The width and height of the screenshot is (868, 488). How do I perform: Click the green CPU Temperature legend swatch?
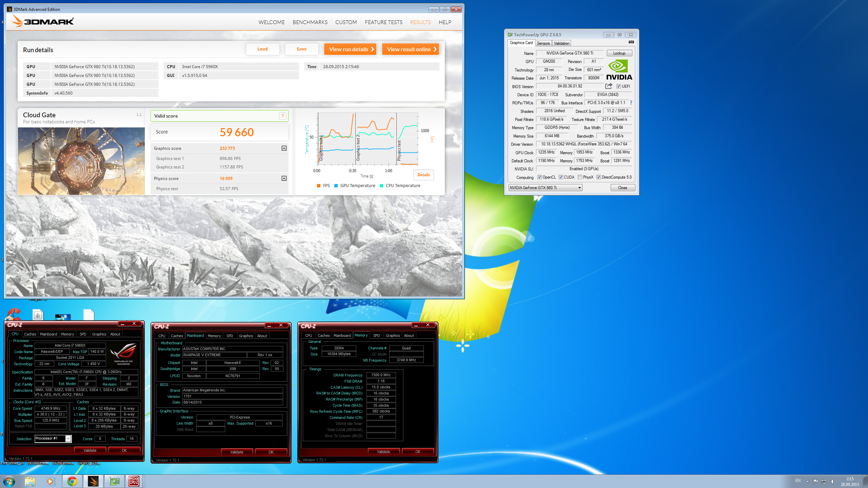381,186
